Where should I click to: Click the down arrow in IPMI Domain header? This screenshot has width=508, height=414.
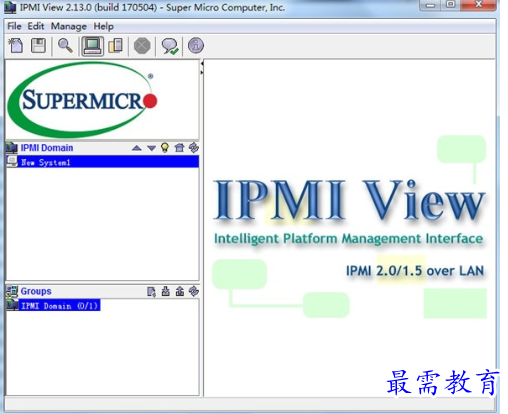point(151,148)
